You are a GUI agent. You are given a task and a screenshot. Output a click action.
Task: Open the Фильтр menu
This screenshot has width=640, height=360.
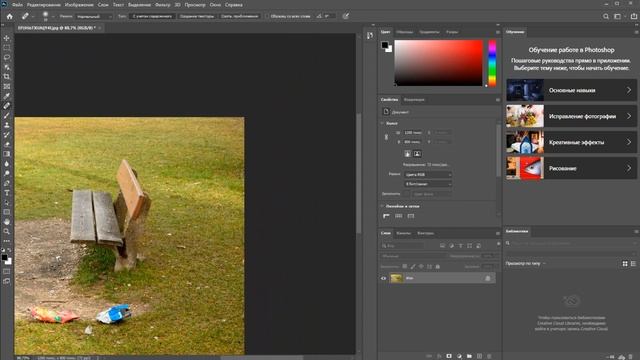point(162,5)
